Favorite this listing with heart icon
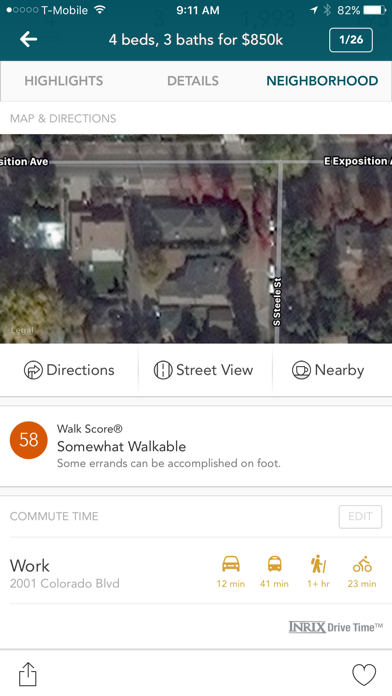The height and width of the screenshot is (696, 392). click(364, 675)
